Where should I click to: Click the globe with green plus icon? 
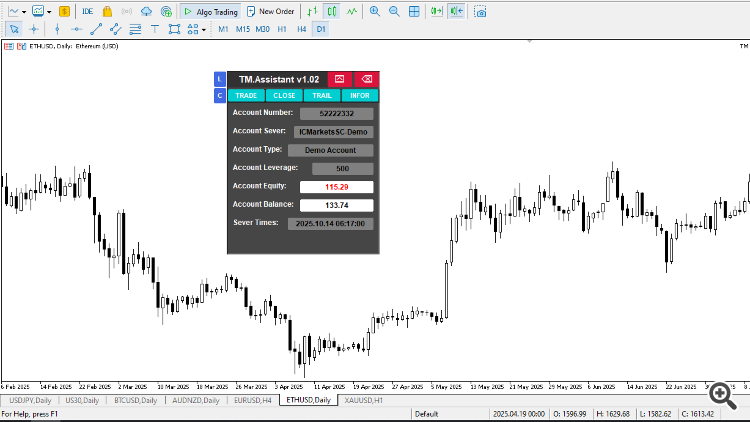click(x=166, y=11)
